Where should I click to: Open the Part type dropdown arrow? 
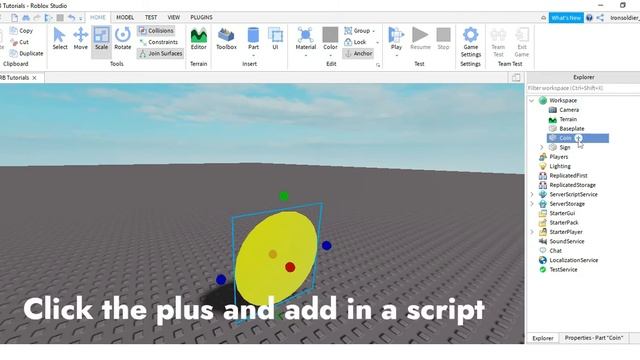coord(253,55)
